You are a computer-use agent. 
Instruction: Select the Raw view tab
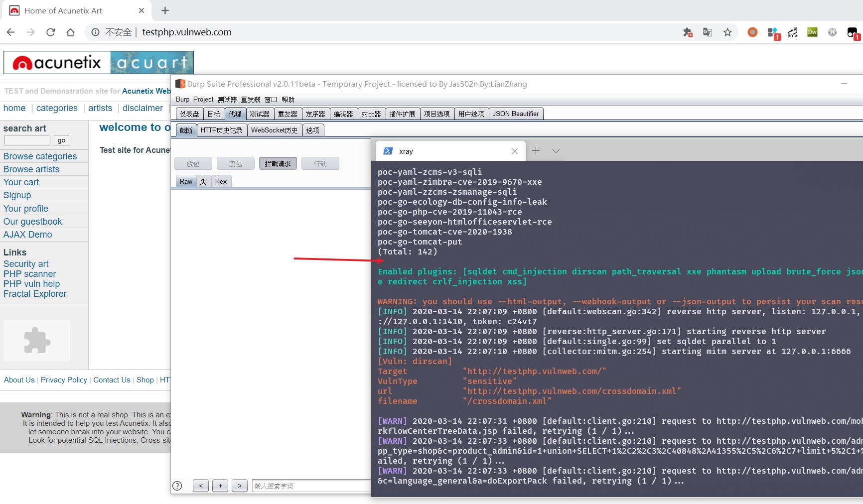(x=186, y=182)
